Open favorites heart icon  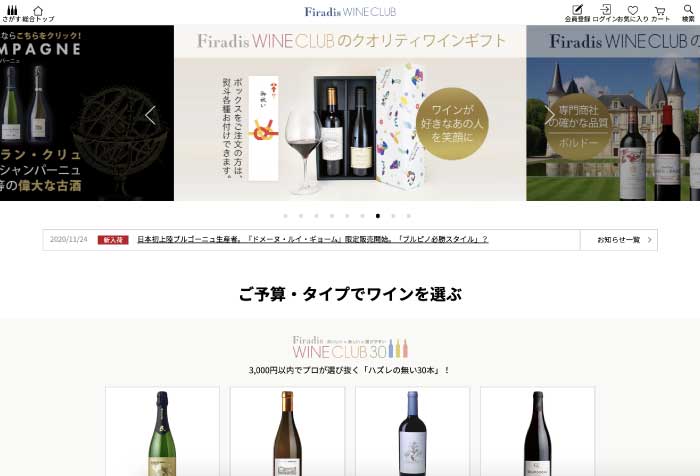[633, 10]
